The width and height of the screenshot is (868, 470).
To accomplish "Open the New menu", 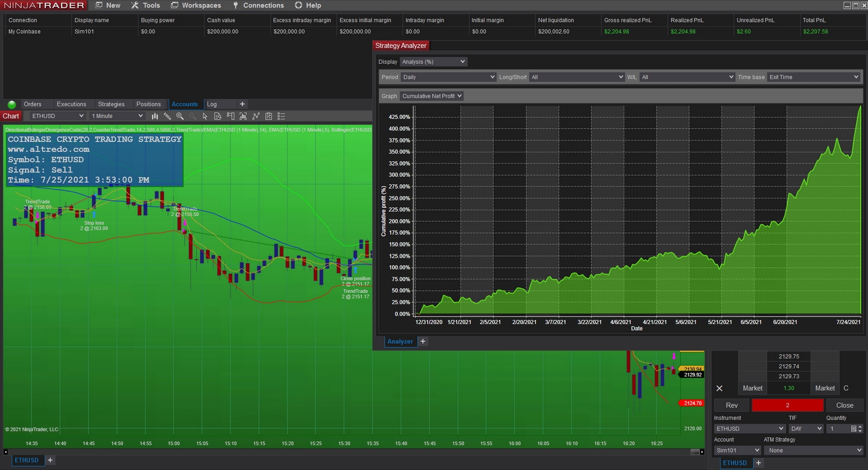I will click(108, 5).
